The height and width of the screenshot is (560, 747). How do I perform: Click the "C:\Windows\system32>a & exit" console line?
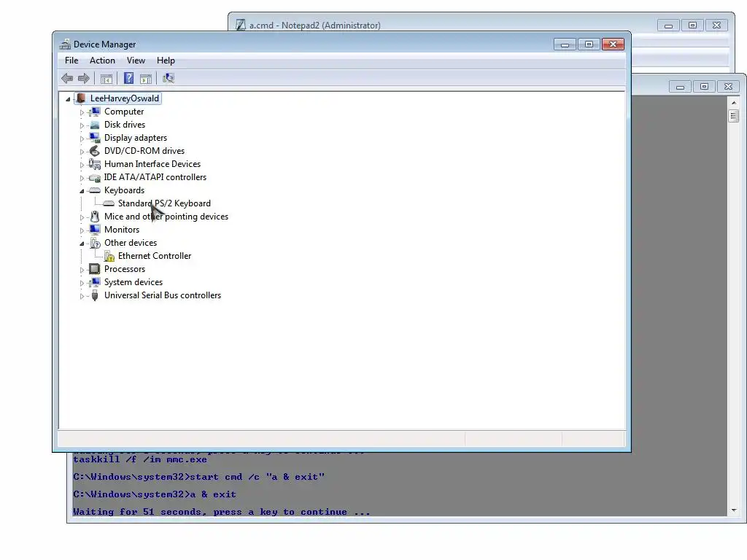pyautogui.click(x=155, y=494)
